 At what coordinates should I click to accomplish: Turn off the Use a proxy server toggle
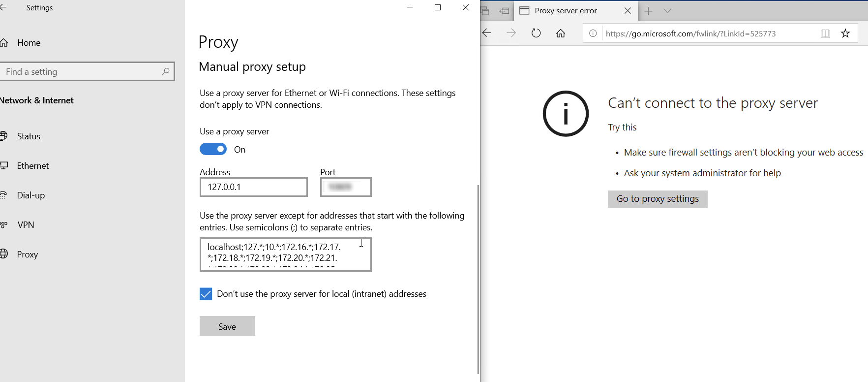(x=213, y=149)
